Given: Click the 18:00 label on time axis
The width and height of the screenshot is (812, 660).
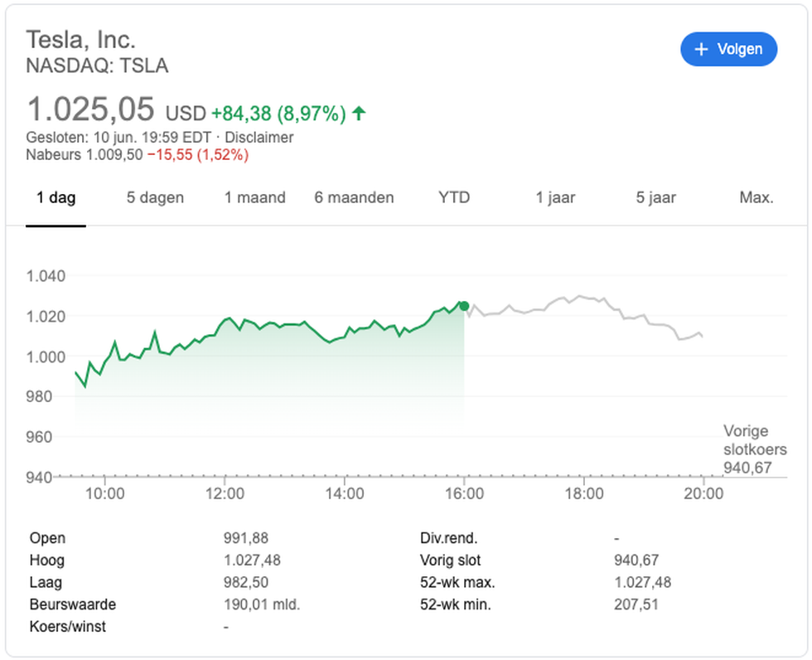Looking at the screenshot, I should 584,493.
